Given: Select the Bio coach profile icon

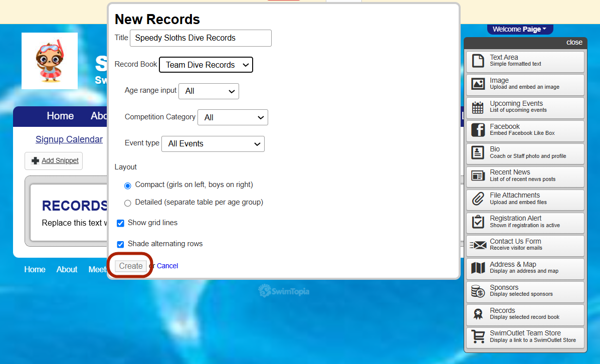Looking at the screenshot, I should coord(478,153).
